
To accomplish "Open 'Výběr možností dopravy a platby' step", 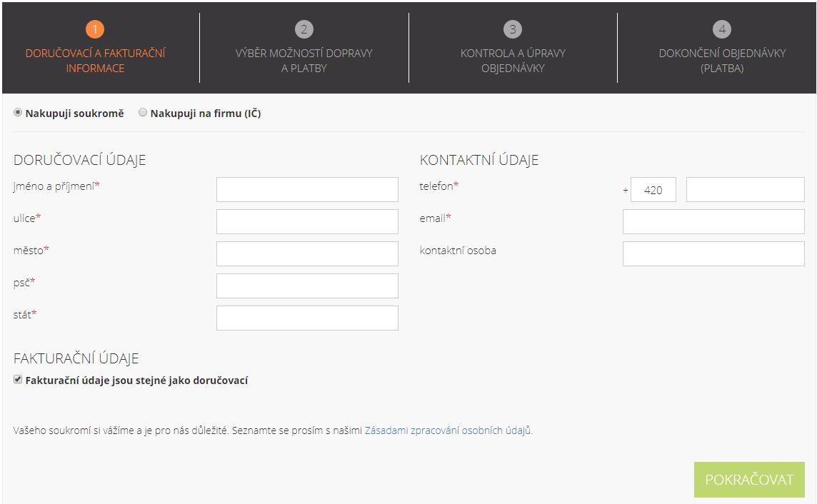I will click(304, 61).
